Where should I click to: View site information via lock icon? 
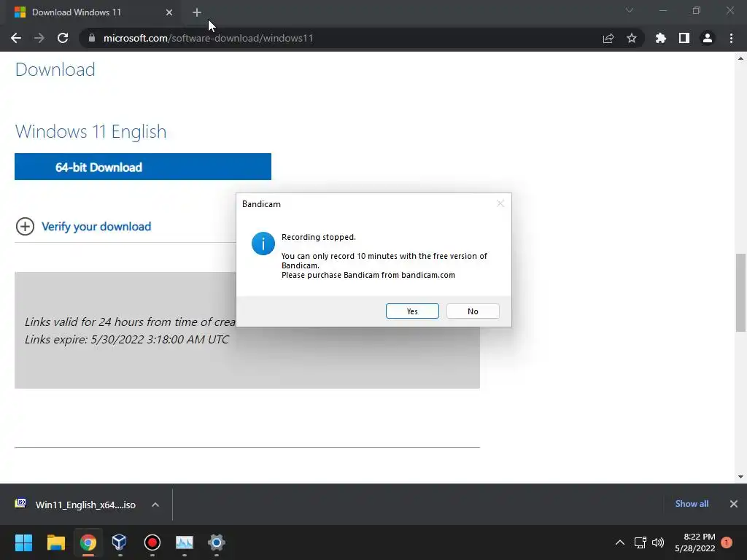[x=92, y=38]
